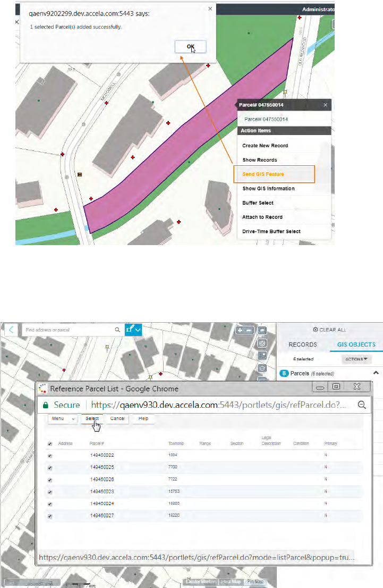Maximize the Reference Parcel List window
The image size is (383, 588).
[336, 387]
